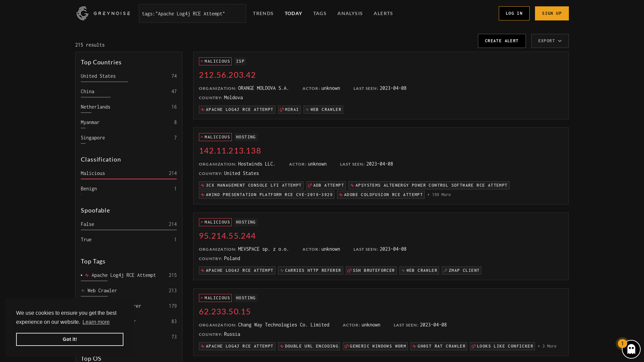Click Apache Log4j tag on 95.214.55.244 card

click(237, 270)
